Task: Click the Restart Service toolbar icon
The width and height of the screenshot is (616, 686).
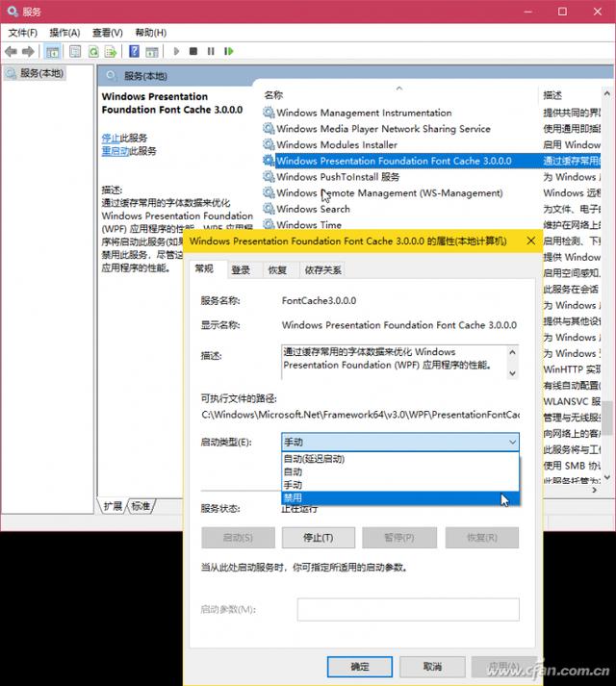Action: 228,51
